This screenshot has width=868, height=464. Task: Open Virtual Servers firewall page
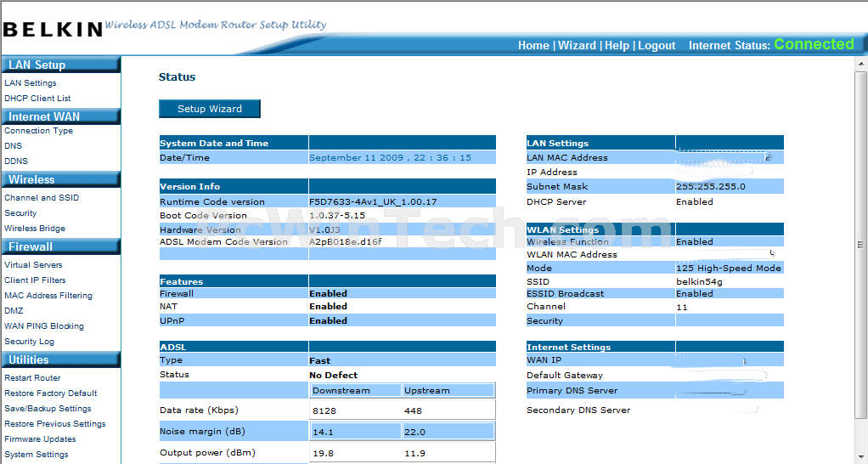(33, 264)
